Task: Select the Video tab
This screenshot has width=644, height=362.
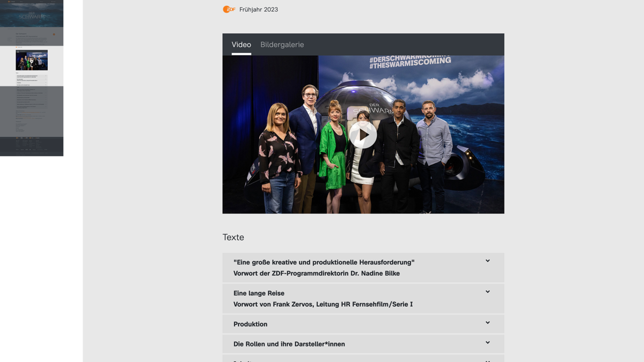Action: [241, 45]
